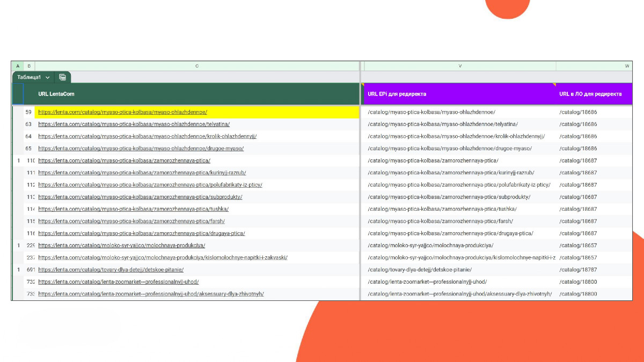Viewport: 644px width, 362px height.
Task: Select URL EPi cell ending krolik-ohlazhdennyjj/
Action: [460, 136]
